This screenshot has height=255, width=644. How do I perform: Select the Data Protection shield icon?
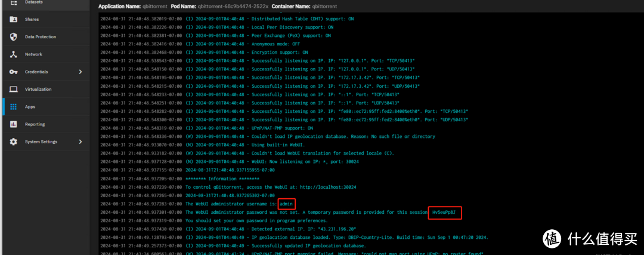tap(14, 36)
